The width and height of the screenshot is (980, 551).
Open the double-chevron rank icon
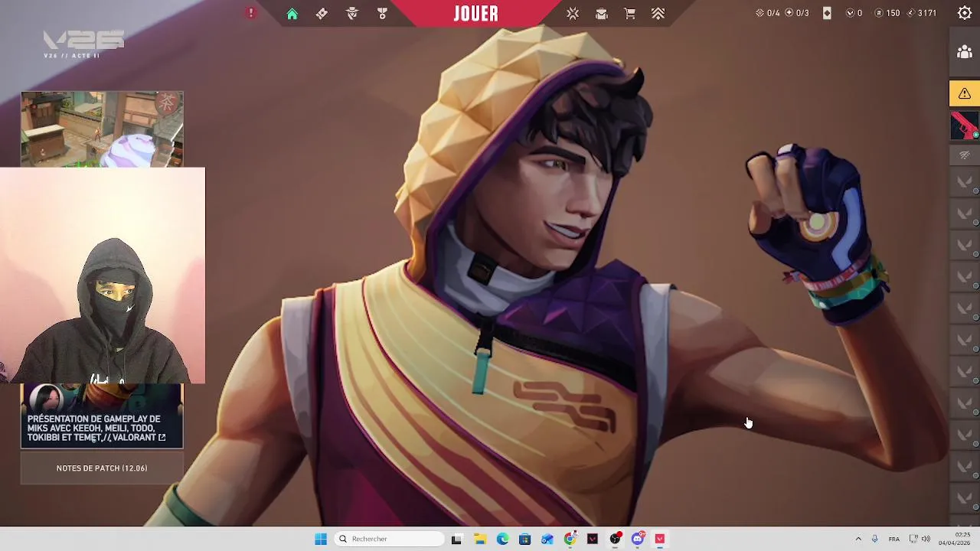tap(658, 14)
